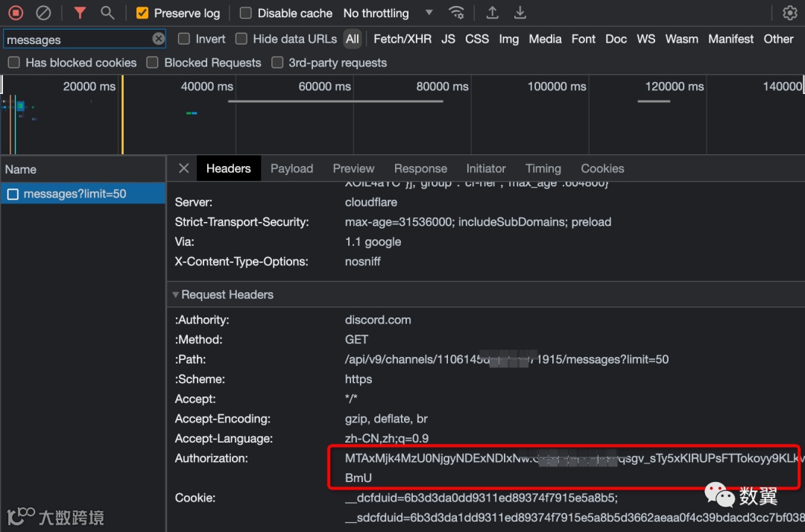Screen dimensions: 805x532
Task: Filter by All request types
Action: (352, 39)
